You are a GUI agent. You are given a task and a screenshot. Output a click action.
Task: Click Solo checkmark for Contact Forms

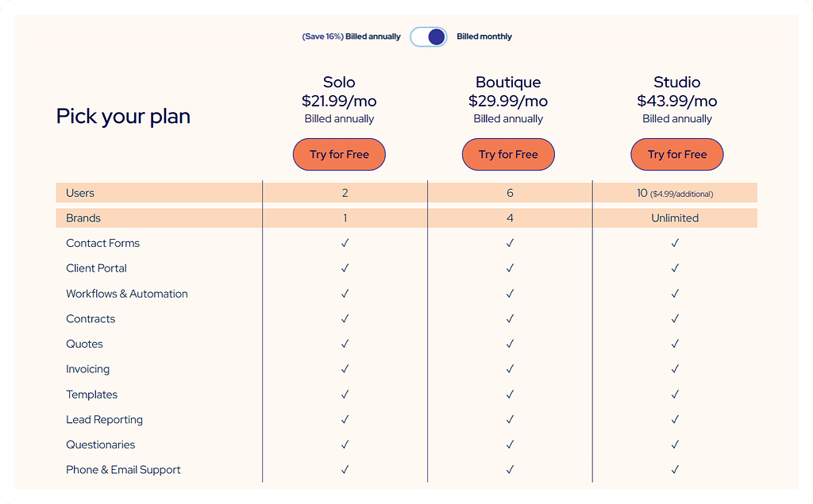pos(345,243)
